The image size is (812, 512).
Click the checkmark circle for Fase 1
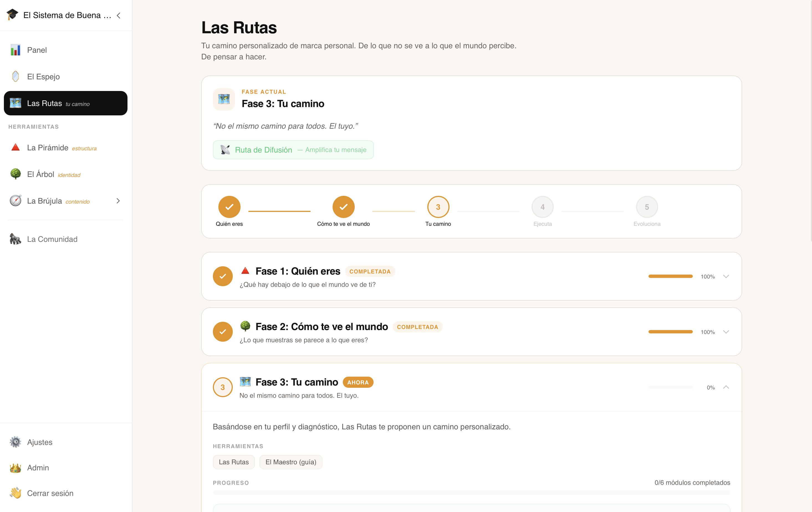coord(223,276)
